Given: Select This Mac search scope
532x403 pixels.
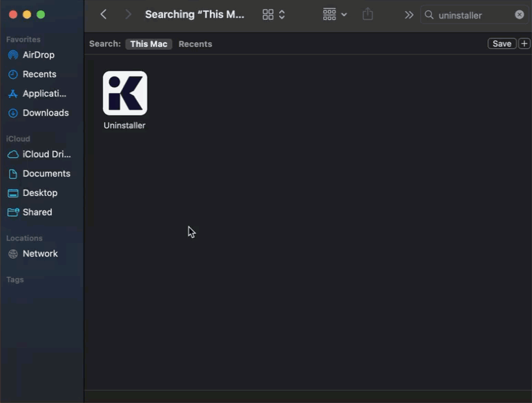Looking at the screenshot, I should pos(149,43).
